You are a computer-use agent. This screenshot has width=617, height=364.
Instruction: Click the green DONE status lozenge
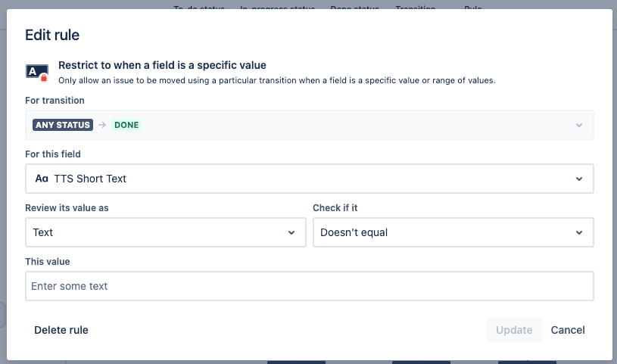point(126,125)
